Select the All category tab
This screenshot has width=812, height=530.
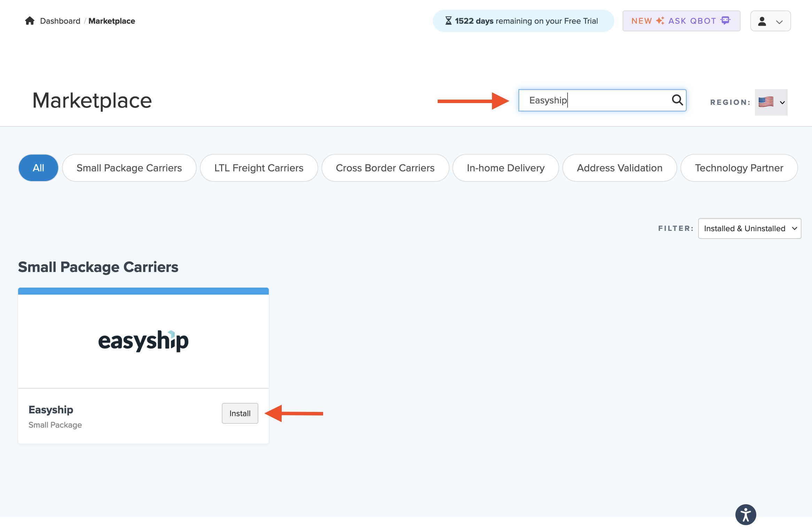click(38, 168)
